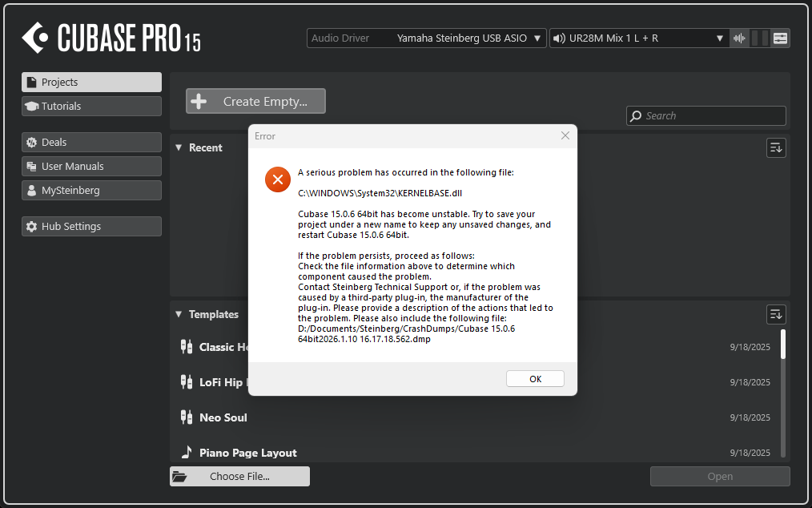This screenshot has width=812, height=508.
Task: Click the Neo Soul template icon
Action: [x=186, y=417]
